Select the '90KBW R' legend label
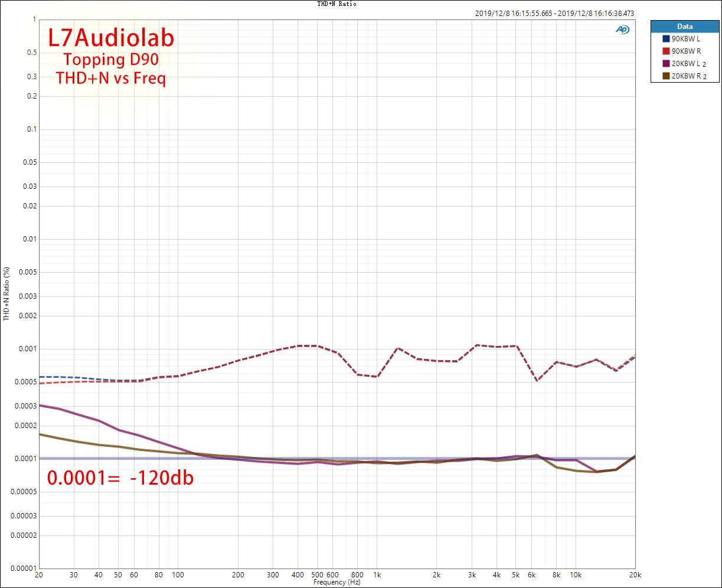The width and height of the screenshot is (722, 588). pos(686,51)
